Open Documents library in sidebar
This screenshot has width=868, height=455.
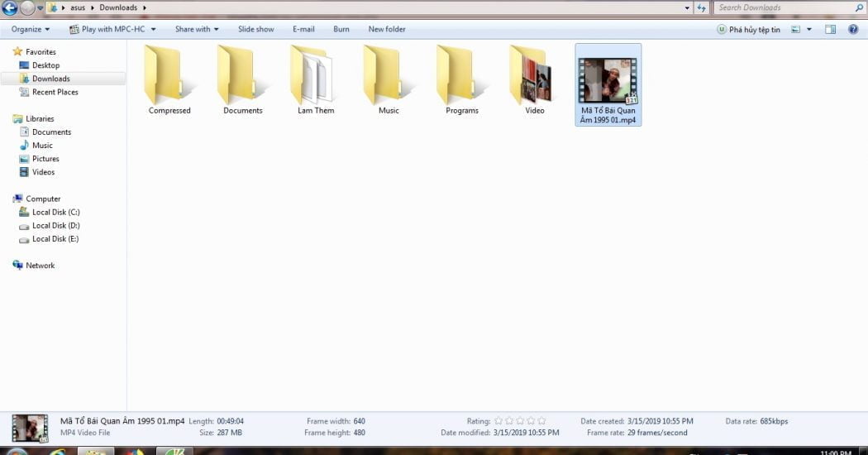coord(51,132)
